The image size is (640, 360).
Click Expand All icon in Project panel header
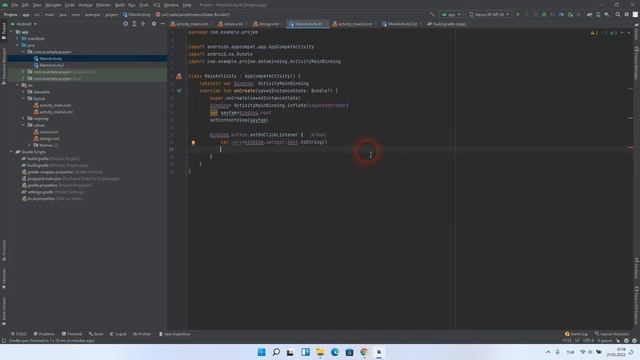(134, 24)
